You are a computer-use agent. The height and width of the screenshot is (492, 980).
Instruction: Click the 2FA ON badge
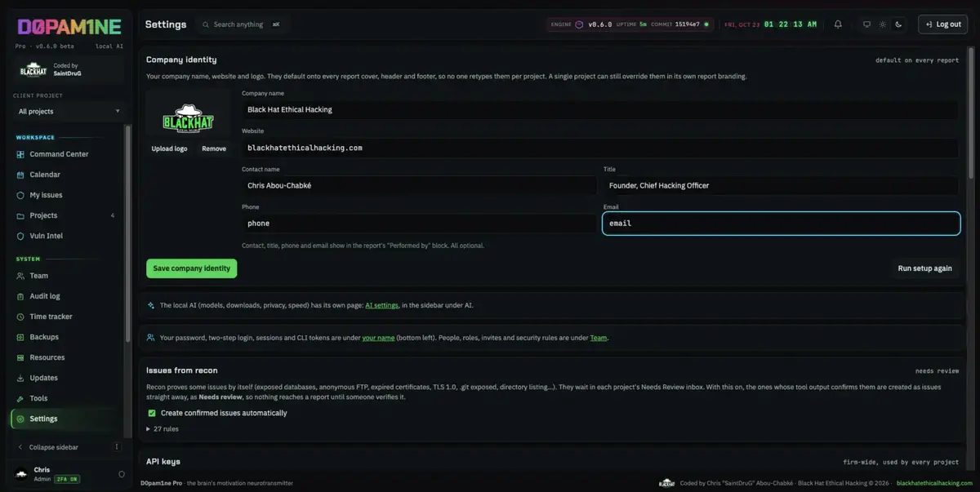pyautogui.click(x=66, y=479)
